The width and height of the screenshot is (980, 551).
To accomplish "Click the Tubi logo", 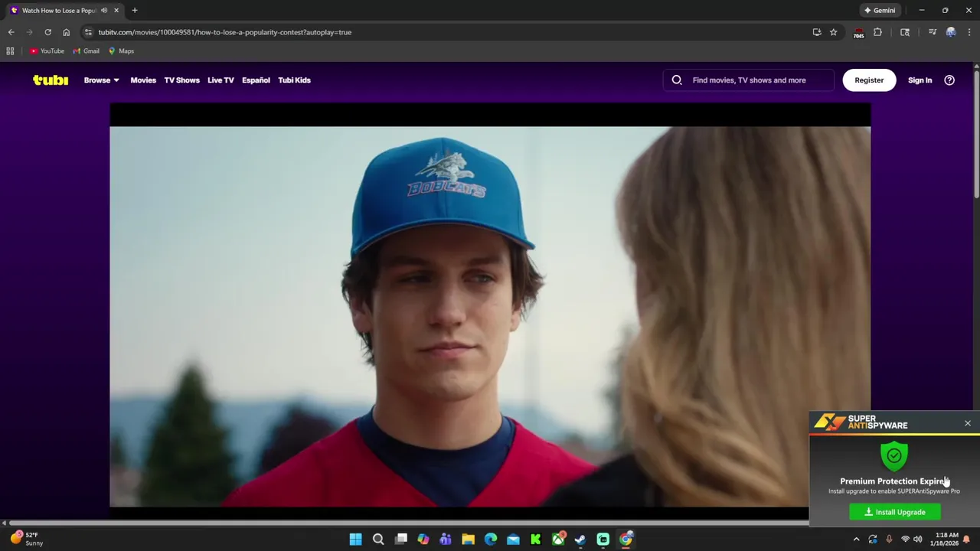I will point(51,80).
